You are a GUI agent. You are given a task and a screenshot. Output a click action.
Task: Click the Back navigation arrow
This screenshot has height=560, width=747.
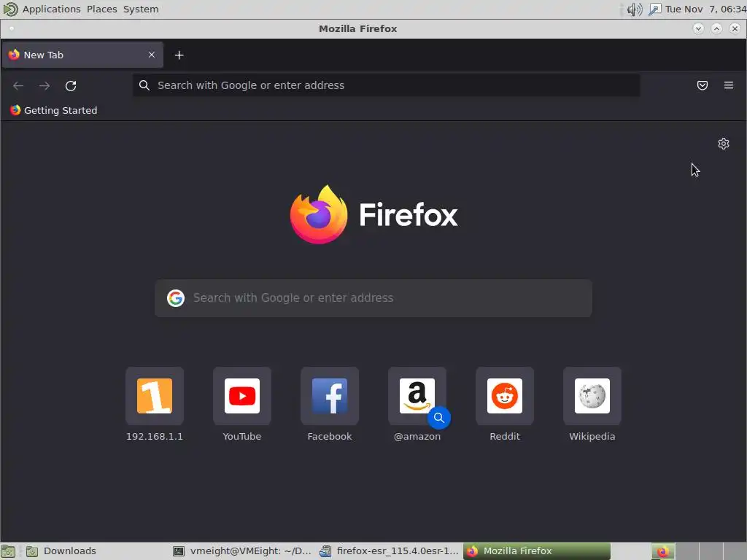point(18,86)
